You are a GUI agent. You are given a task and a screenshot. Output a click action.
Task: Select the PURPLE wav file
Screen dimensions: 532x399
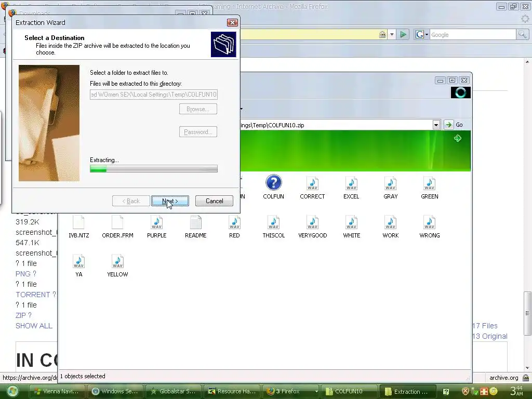(156, 227)
